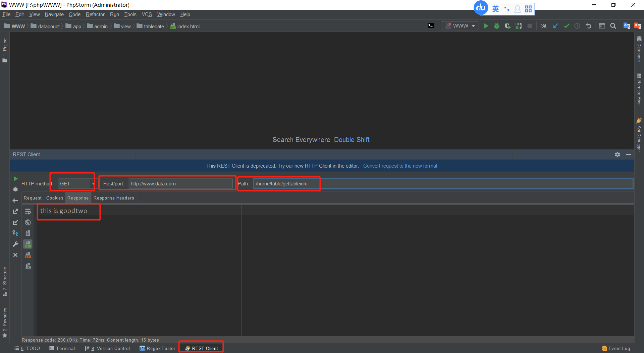Screen dimensions: 644x353
Task: Open the Response Headers tab
Action: point(114,198)
